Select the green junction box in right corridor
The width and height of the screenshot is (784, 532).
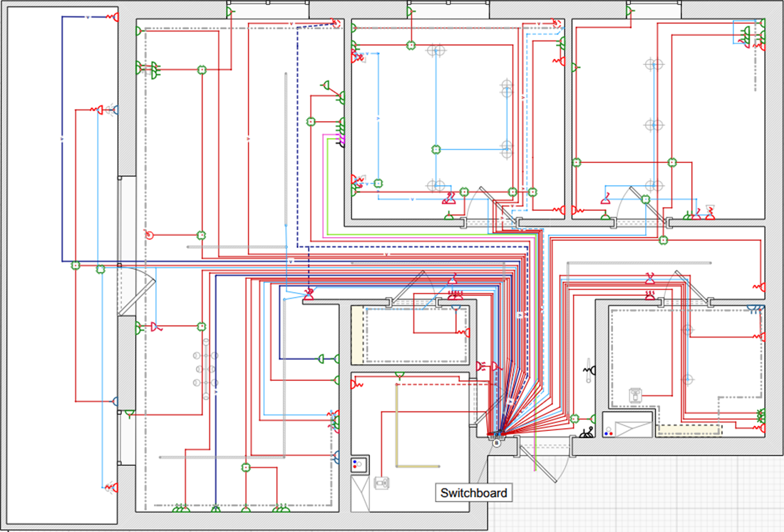pyautogui.click(x=664, y=240)
